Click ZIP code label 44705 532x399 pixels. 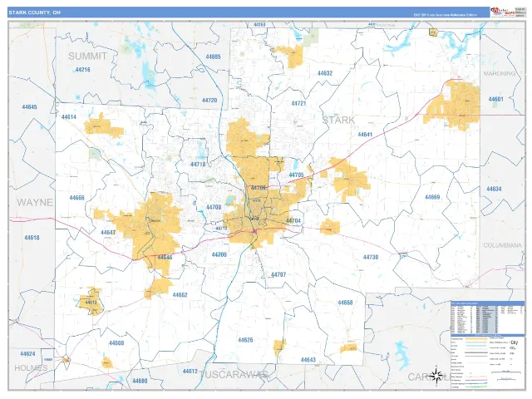(x=296, y=175)
